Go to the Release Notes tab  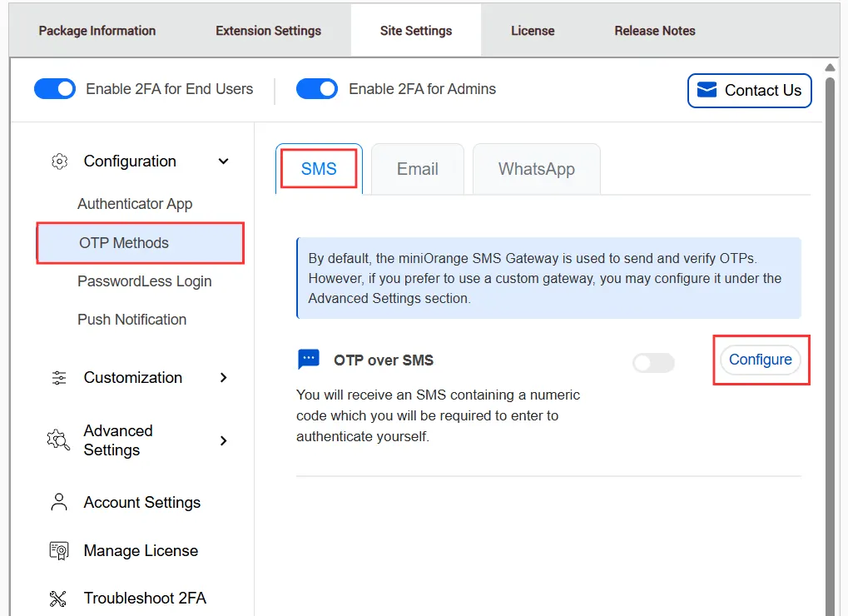(x=654, y=30)
